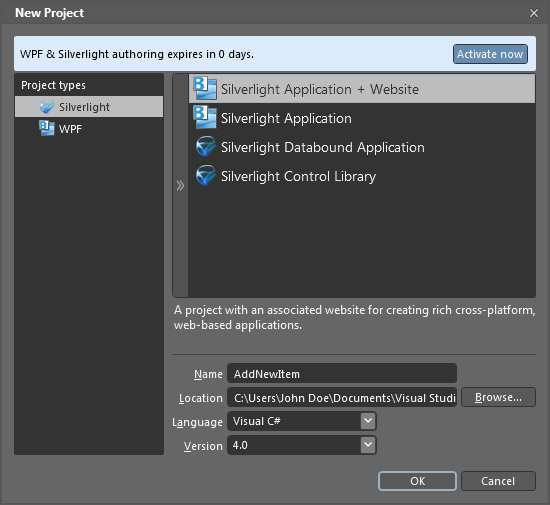The image size is (550, 505).
Task: Dismiss dialog with the Cancel button
Action: pyautogui.click(x=498, y=481)
